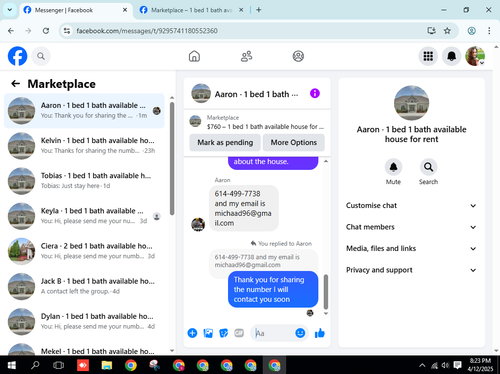This screenshot has width=500, height=374.
Task: Click the Mark as pending button
Action: (x=225, y=142)
